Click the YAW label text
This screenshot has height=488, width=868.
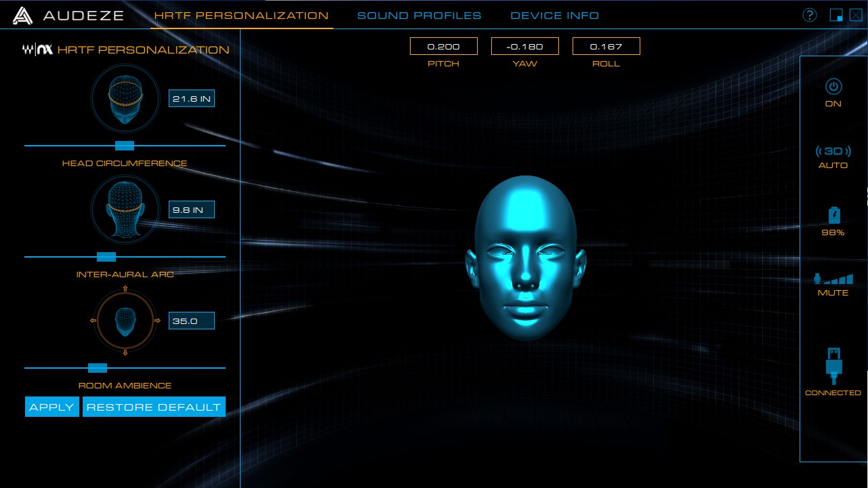coord(525,64)
